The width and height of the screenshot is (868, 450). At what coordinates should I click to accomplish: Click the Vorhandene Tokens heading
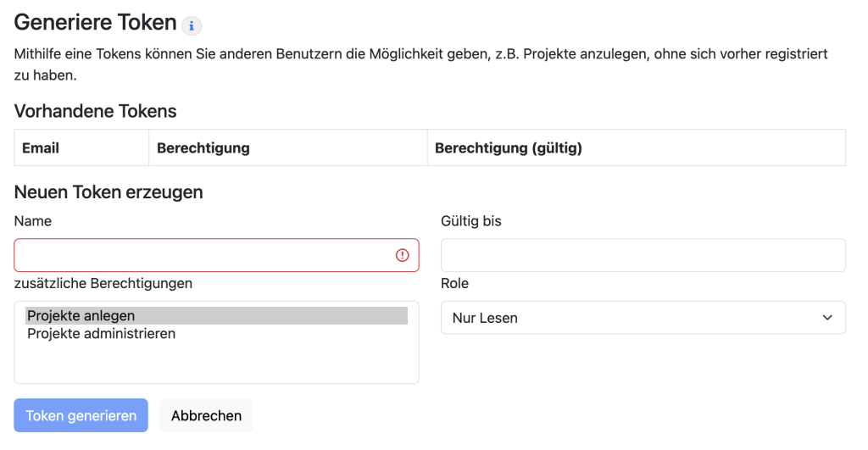tap(96, 111)
